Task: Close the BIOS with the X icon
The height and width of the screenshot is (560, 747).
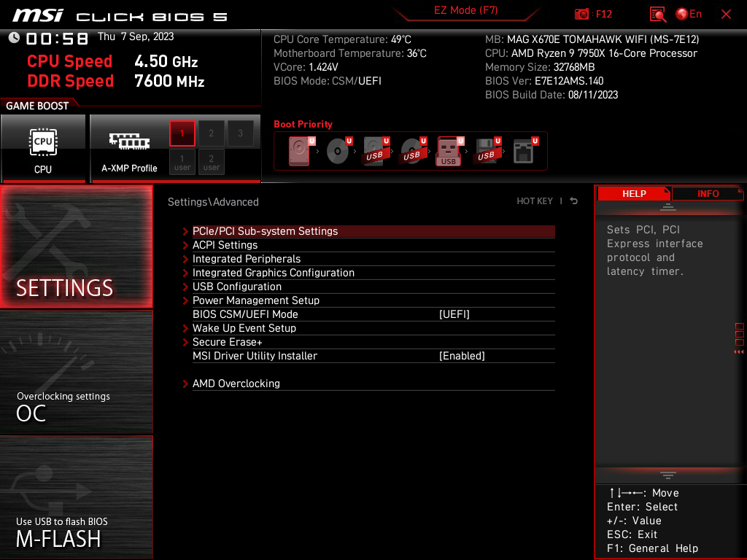Action: click(x=726, y=15)
